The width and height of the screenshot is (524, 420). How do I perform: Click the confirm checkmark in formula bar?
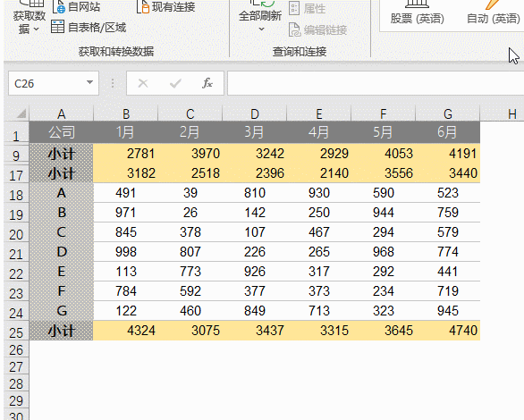click(x=175, y=83)
